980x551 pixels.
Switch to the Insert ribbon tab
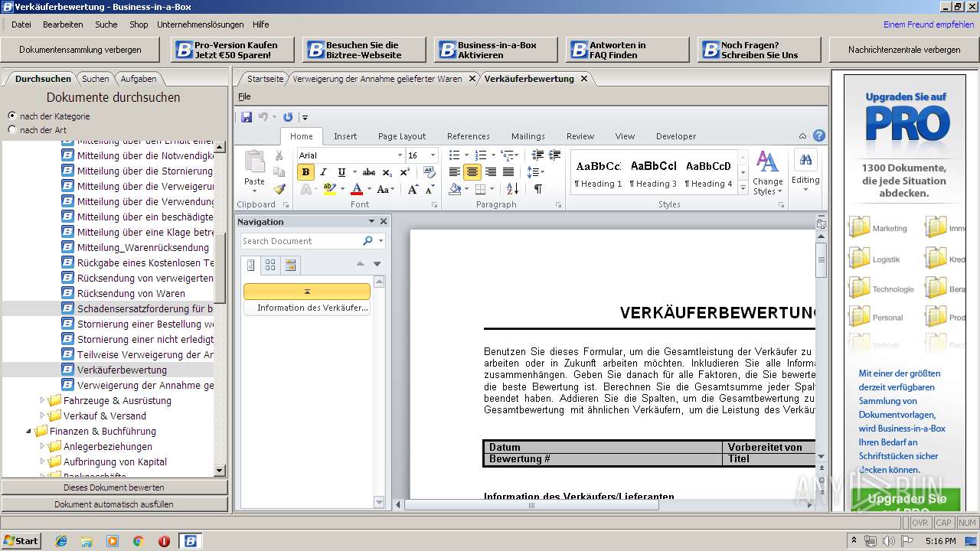click(x=345, y=136)
